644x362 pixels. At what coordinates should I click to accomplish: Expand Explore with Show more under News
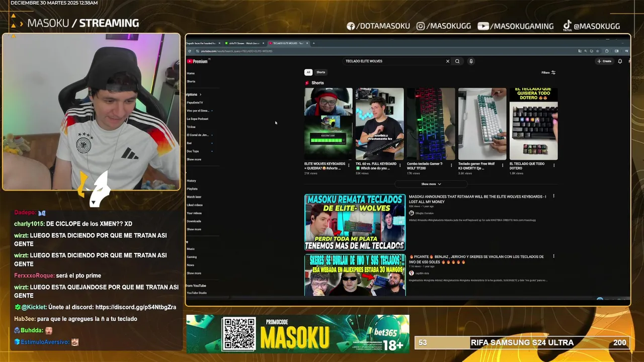(x=194, y=273)
